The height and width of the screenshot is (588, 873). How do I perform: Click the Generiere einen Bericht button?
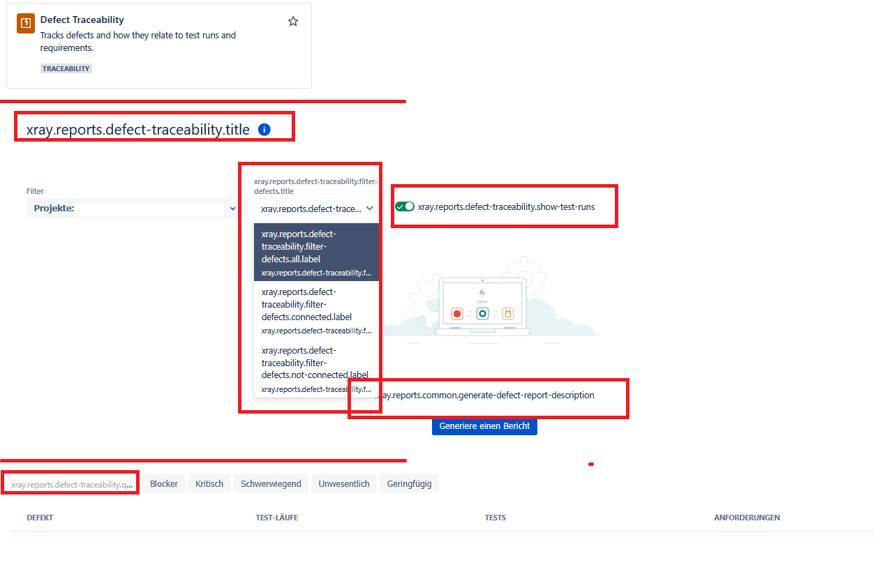484,426
